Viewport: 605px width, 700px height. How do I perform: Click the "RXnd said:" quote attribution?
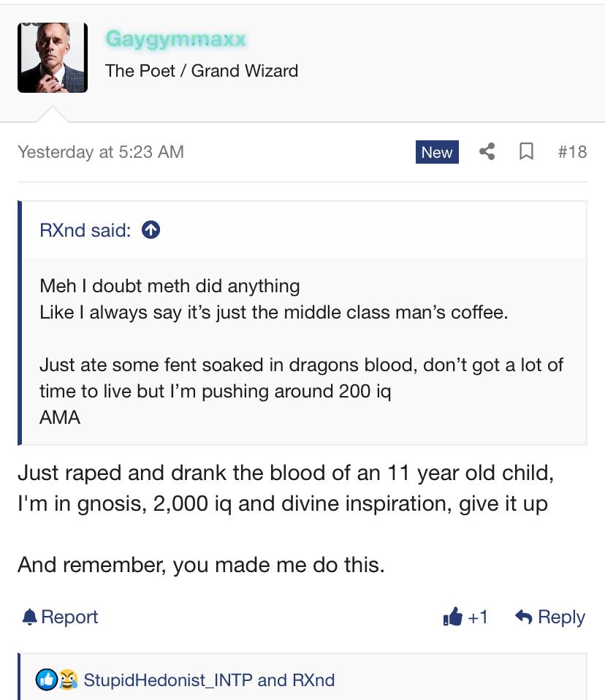tap(85, 230)
